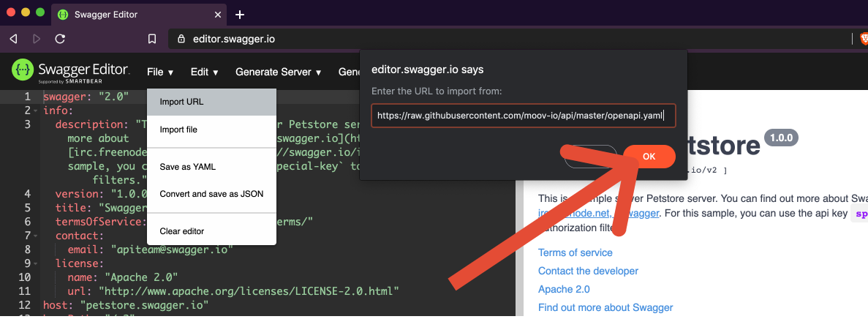Switch to the Swagger Editor browser tab
The image size is (868, 330).
pos(138,15)
